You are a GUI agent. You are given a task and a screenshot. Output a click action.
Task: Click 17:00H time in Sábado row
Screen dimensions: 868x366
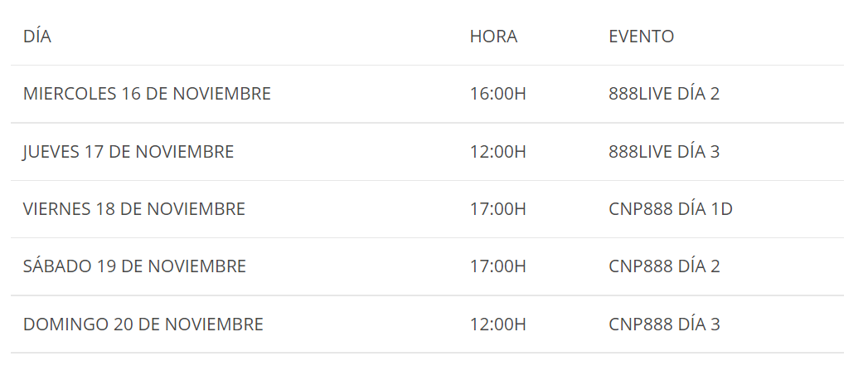click(497, 266)
